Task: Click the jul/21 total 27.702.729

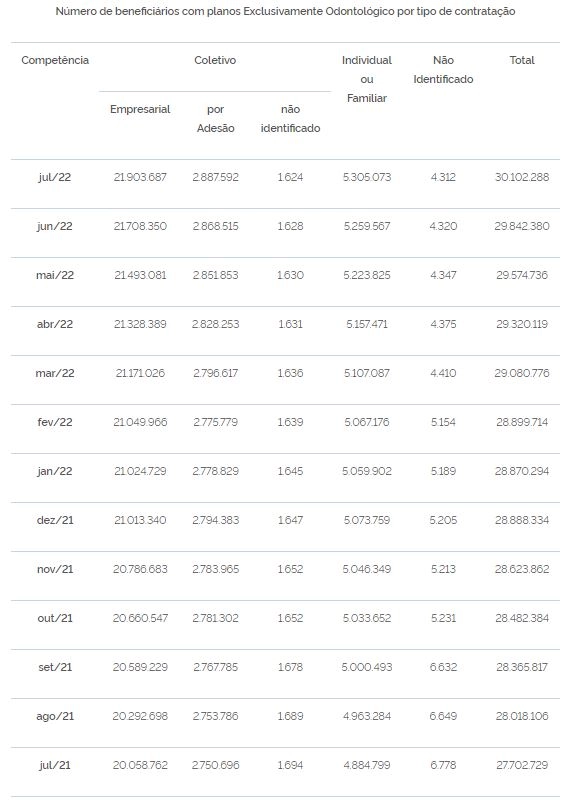Action: pos(522,766)
